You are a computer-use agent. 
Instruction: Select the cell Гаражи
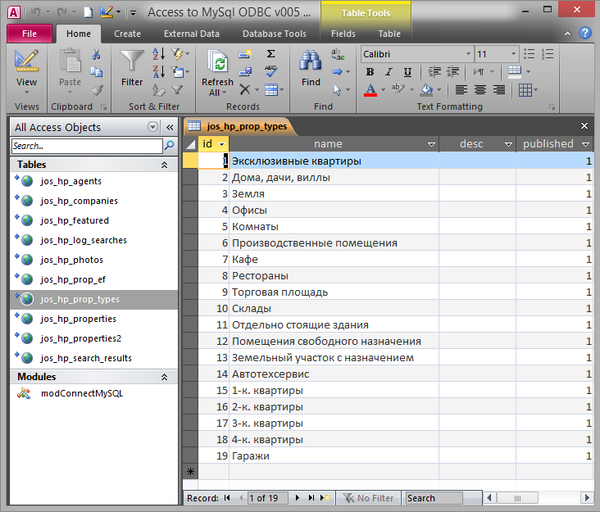tap(334, 456)
